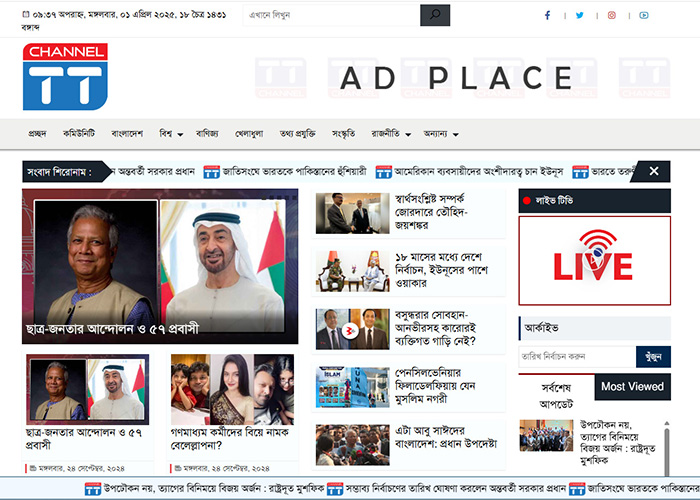Click the top search text box
Image resolution: width=700 pixels, height=500 pixels.
tap(331, 15)
